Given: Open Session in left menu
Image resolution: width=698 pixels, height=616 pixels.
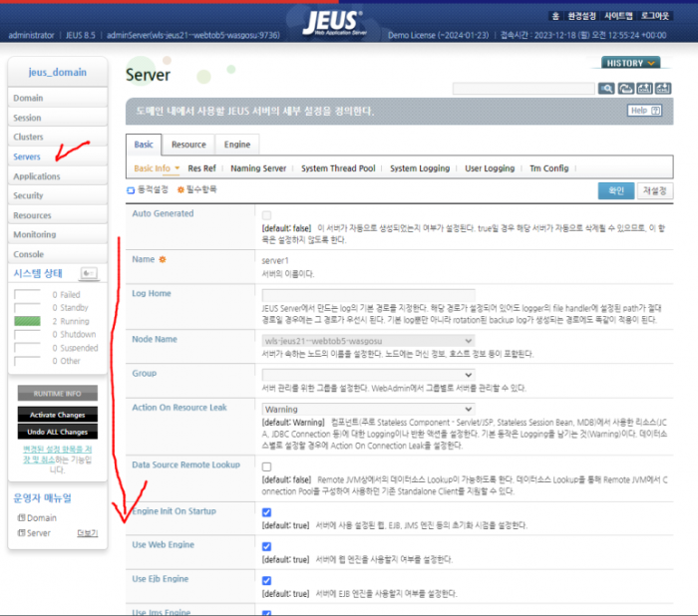Looking at the screenshot, I should (x=58, y=118).
